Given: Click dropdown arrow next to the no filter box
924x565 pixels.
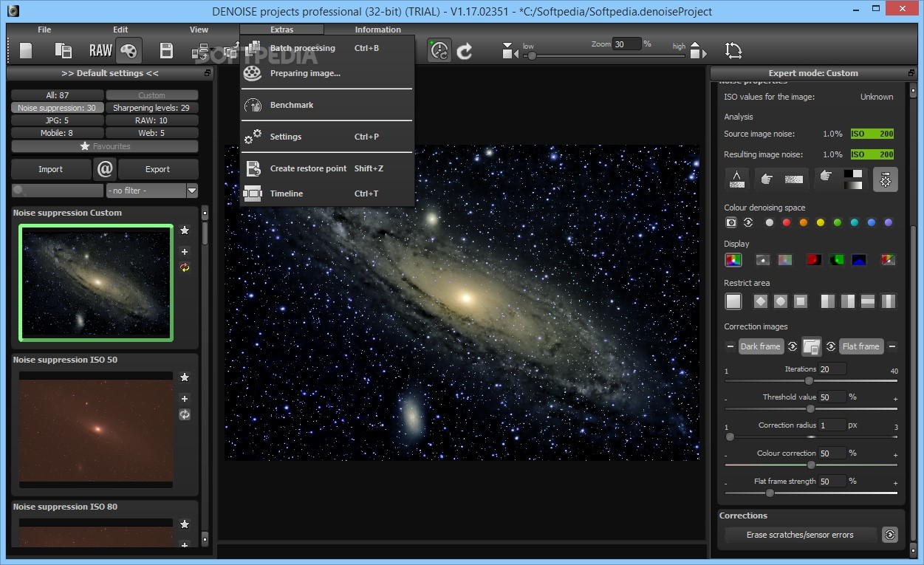Looking at the screenshot, I should click(192, 191).
